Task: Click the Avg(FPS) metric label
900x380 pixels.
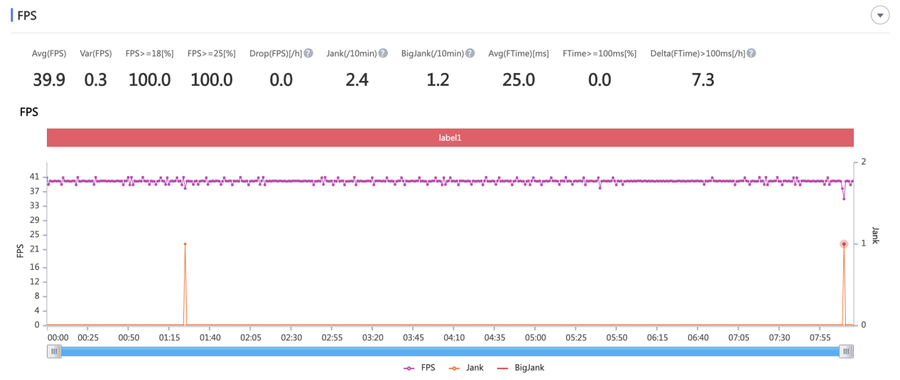Action: (x=49, y=53)
